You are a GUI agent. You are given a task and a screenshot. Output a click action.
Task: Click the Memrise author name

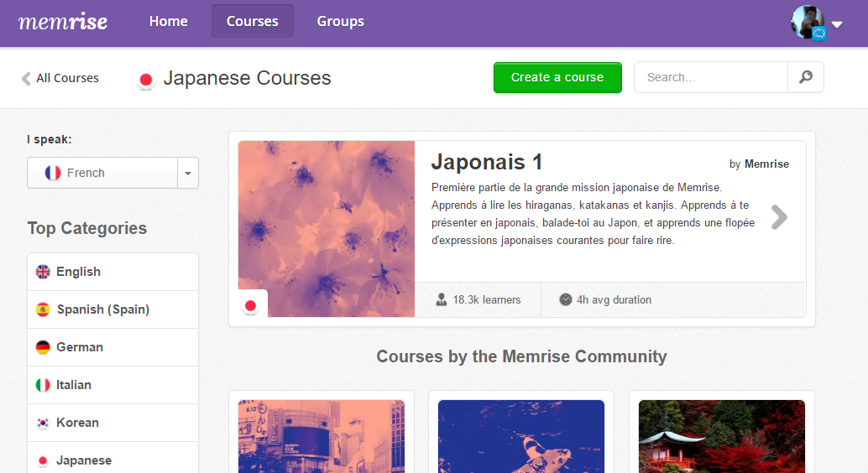[x=766, y=164]
